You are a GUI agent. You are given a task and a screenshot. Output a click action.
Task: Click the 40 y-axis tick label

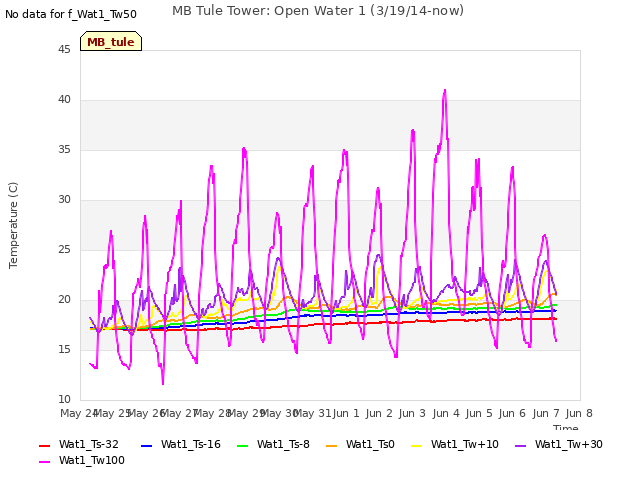click(x=64, y=100)
